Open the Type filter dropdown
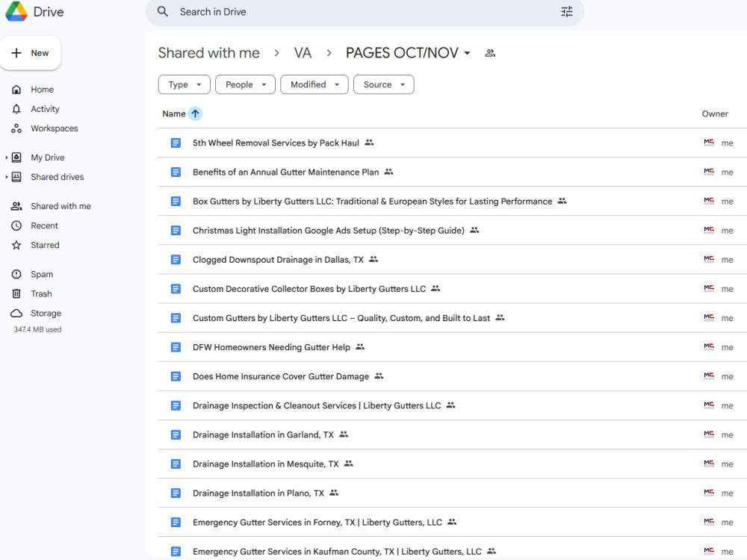Screen dimensions: 747x560 coord(184,85)
